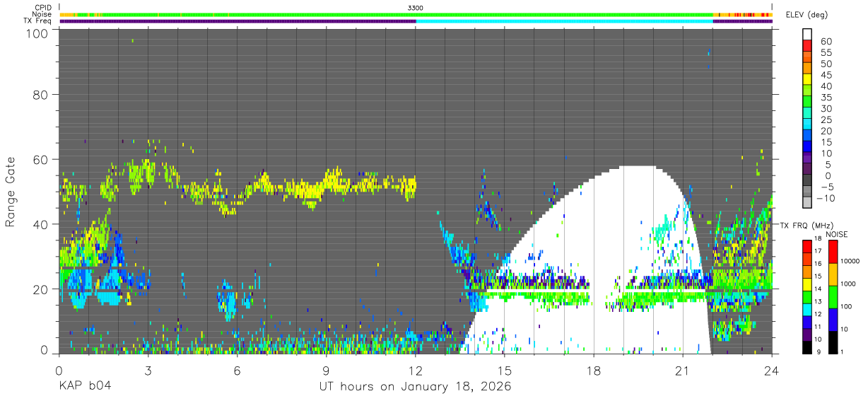Click elevation colorbar label −10

click(x=824, y=197)
